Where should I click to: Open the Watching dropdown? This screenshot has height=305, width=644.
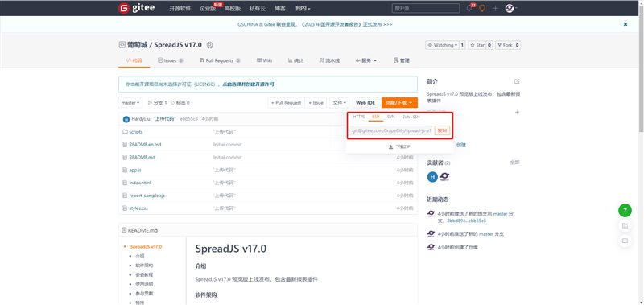441,45
